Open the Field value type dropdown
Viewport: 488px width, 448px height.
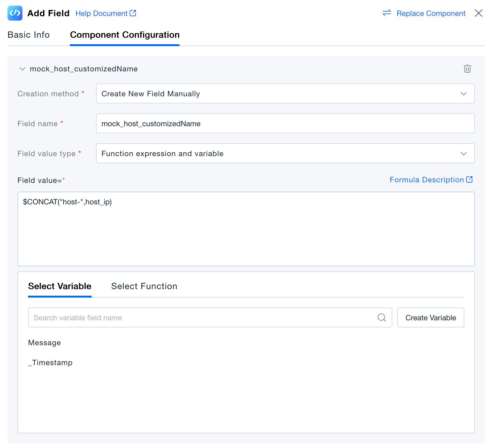coord(285,153)
